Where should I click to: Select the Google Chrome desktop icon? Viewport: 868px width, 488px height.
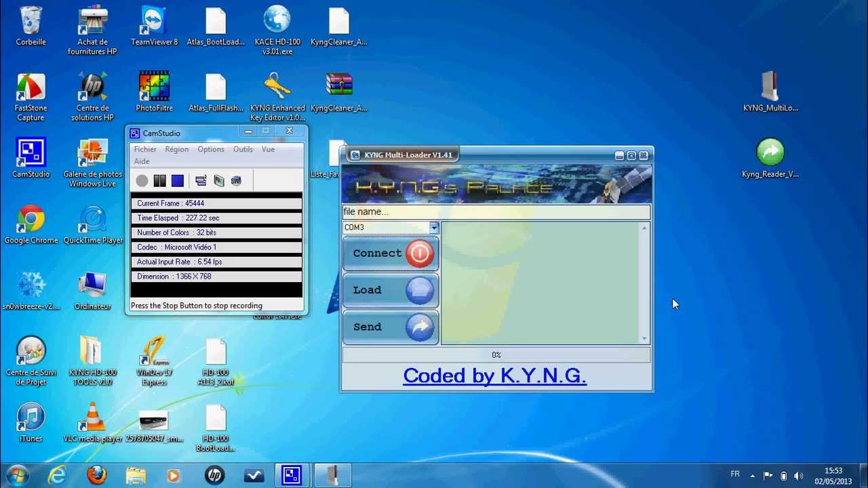(31, 225)
